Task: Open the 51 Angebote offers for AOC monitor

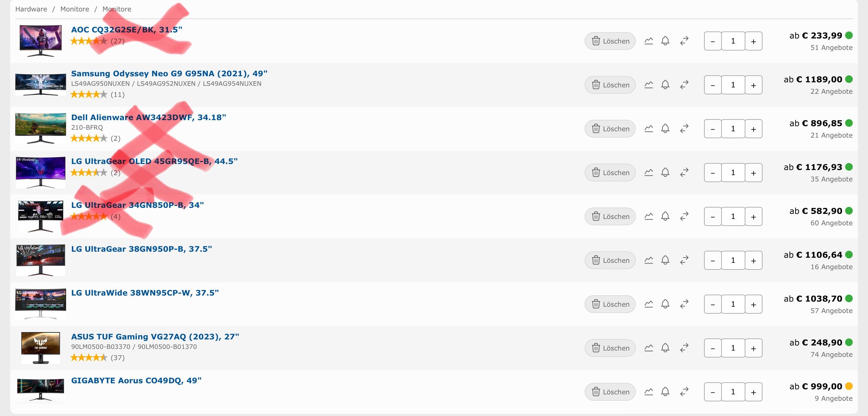Action: tap(831, 48)
